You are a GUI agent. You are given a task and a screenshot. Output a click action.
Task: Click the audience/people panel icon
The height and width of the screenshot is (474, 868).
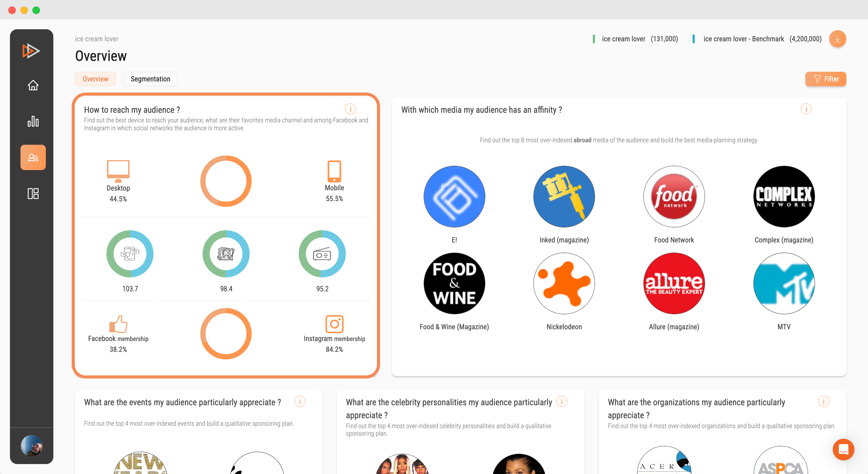tap(33, 157)
